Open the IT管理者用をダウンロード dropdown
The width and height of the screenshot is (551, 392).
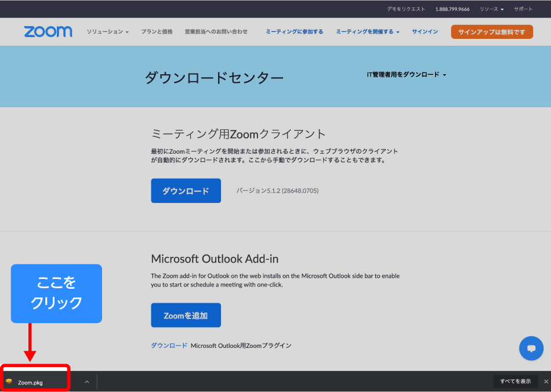pos(407,74)
